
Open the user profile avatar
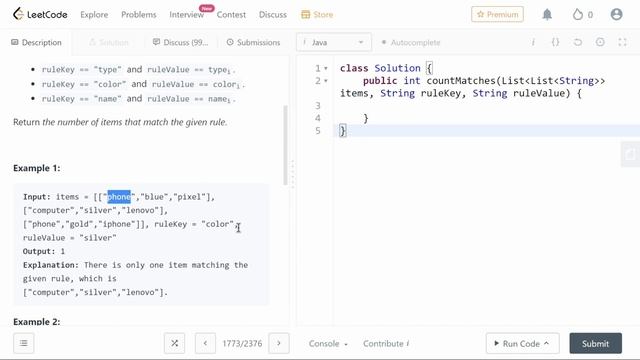[616, 14]
